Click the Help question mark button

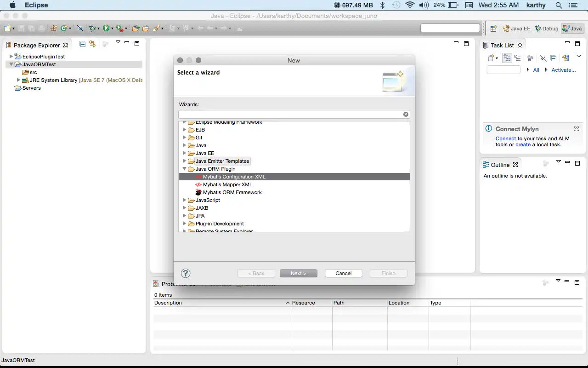[186, 273]
